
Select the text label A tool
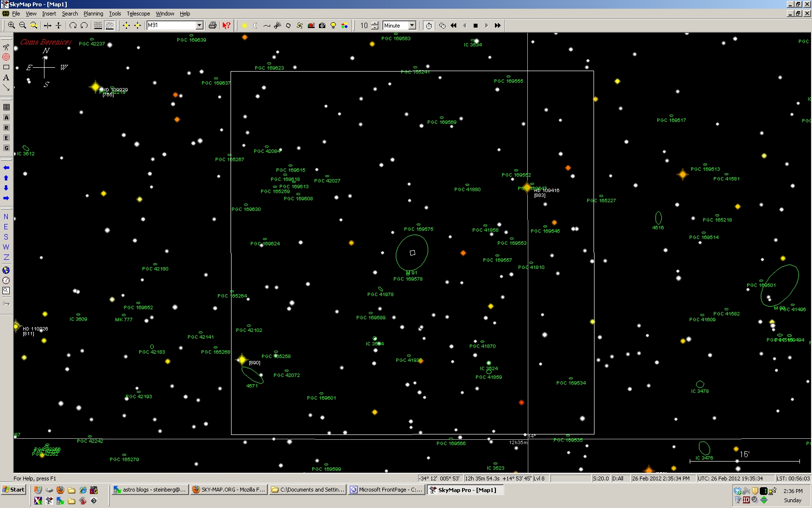click(x=6, y=77)
